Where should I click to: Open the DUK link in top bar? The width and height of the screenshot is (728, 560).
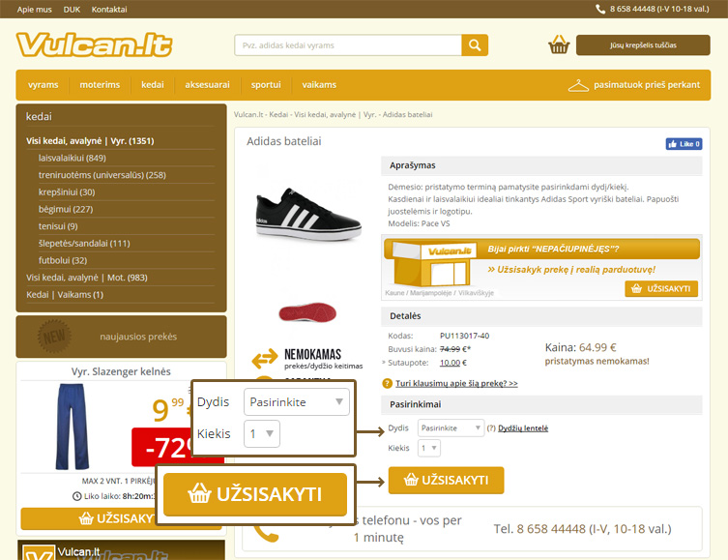tap(72, 9)
